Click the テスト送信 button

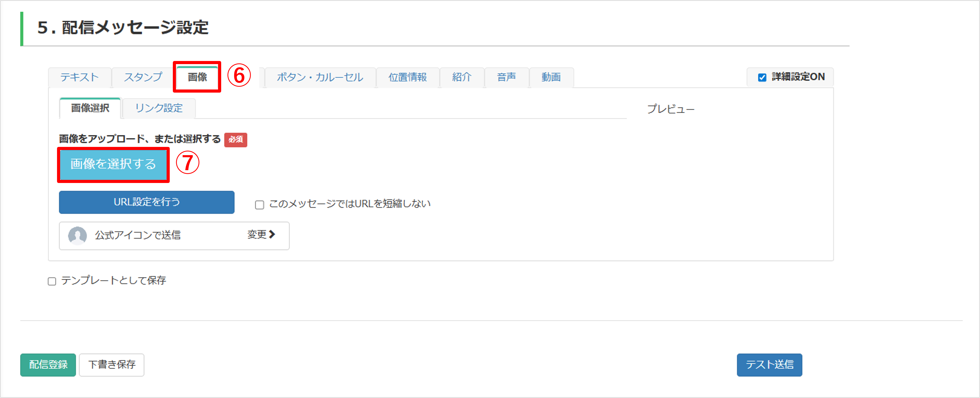click(x=769, y=365)
